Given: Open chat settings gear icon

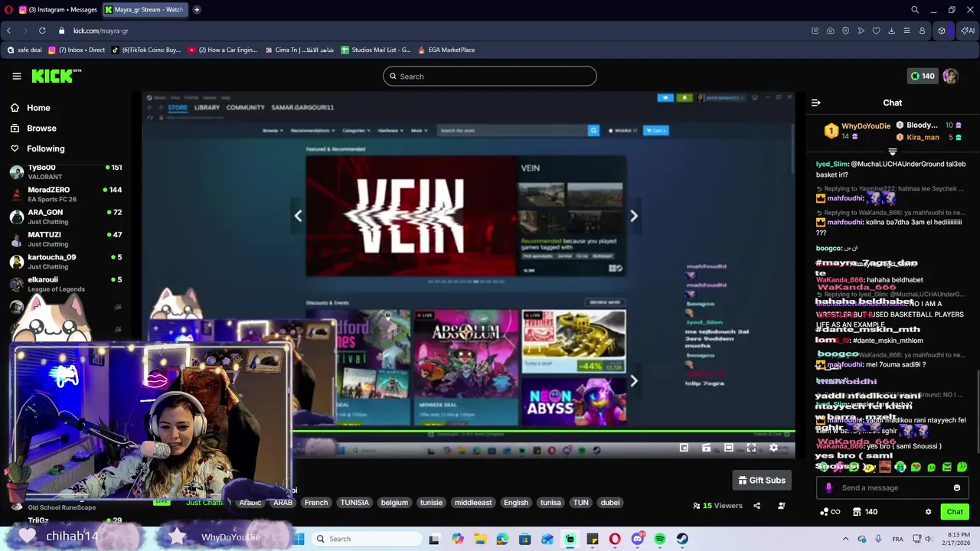Looking at the screenshot, I should pos(928,511).
